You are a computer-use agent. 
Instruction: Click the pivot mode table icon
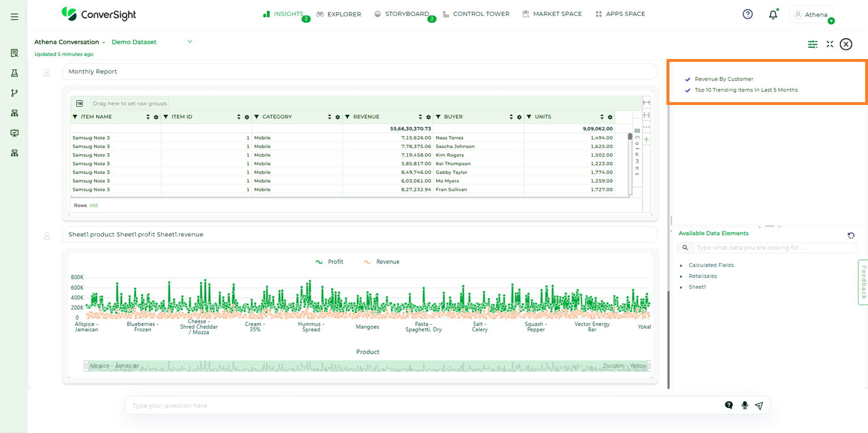pyautogui.click(x=79, y=104)
